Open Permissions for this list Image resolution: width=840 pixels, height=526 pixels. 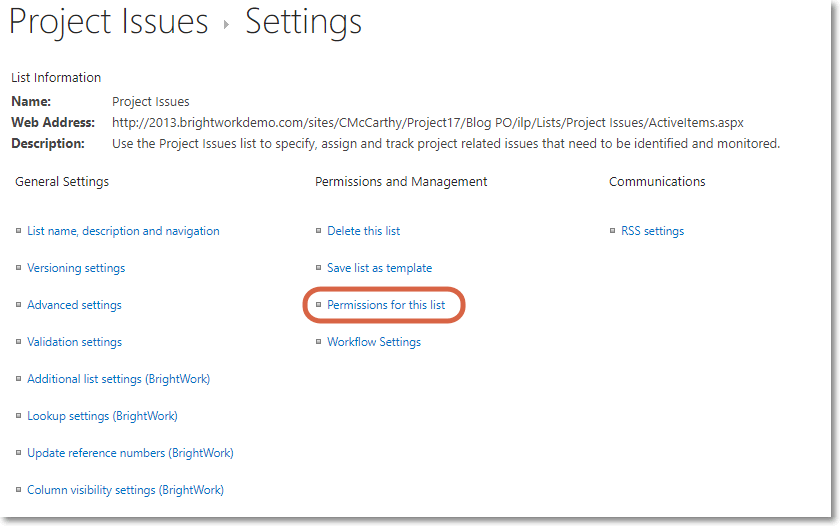click(386, 305)
